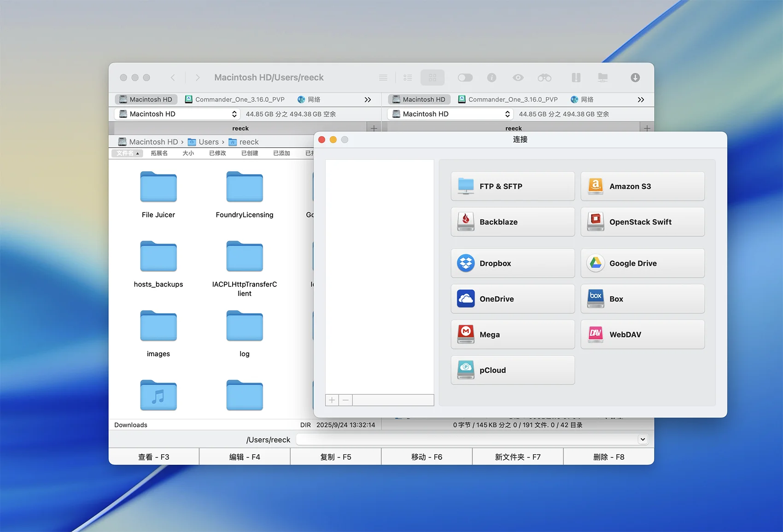Click the Quick Look eye icon
Viewport: 783px width, 532px height.
(518, 77)
